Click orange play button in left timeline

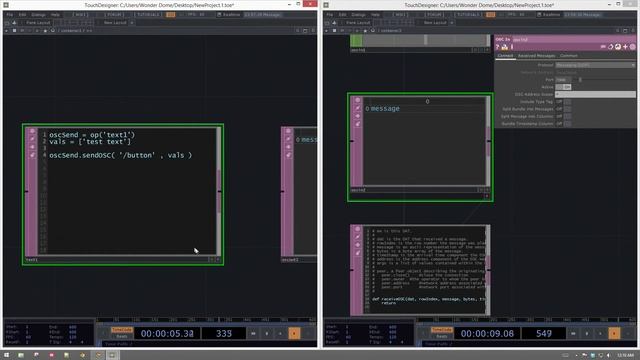click(x=294, y=333)
